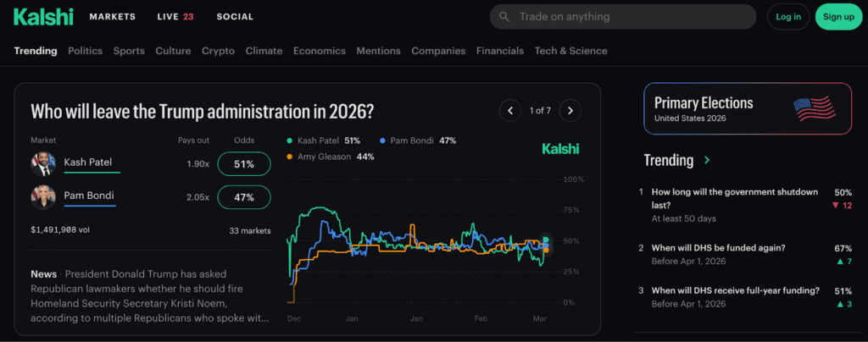Image resolution: width=868 pixels, height=342 pixels.
Task: Click the Kalshi watermark on the chart
Action: [x=560, y=149]
